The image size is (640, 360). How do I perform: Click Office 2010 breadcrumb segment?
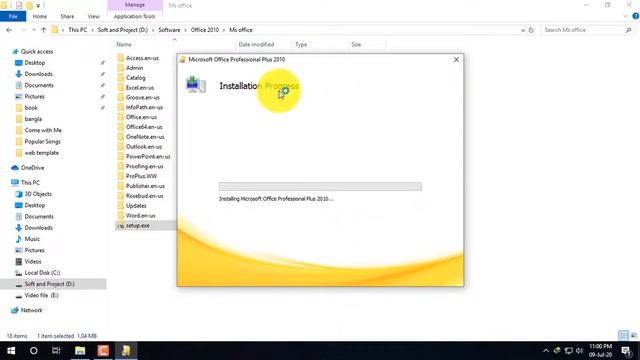(204, 30)
